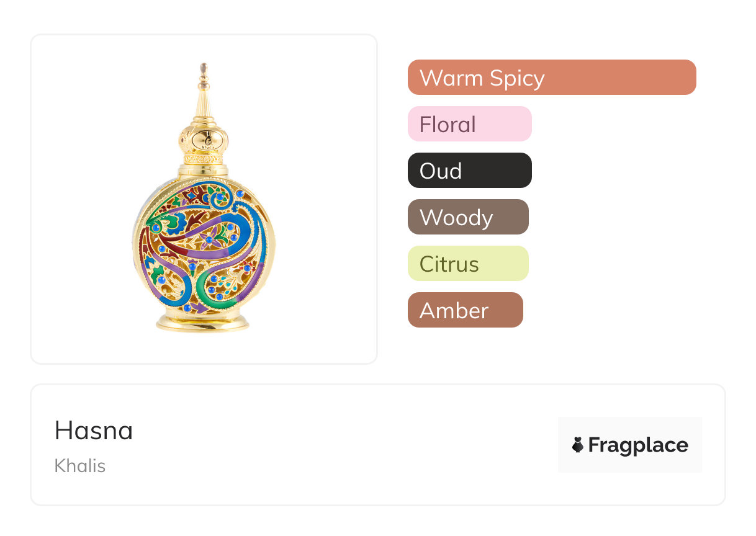Viewport: 756px width, 536px height.
Task: Choose the Amber accord tag
Action: tap(466, 310)
